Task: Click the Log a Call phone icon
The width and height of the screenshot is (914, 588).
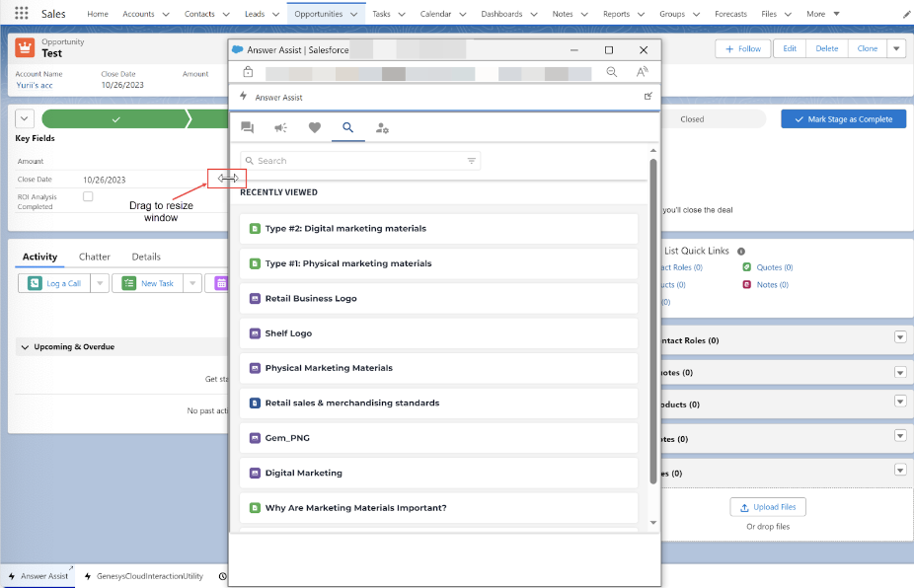Action: pyautogui.click(x=35, y=283)
